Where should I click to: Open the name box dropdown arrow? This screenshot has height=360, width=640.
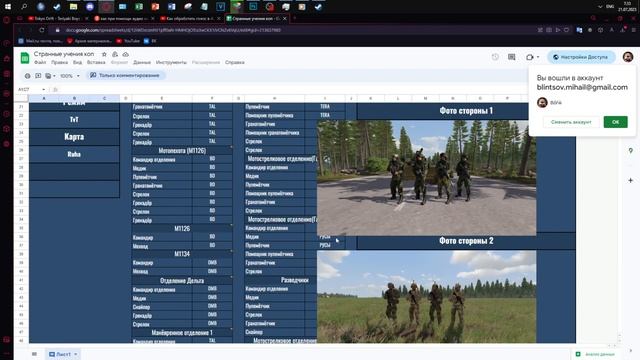tap(43, 89)
